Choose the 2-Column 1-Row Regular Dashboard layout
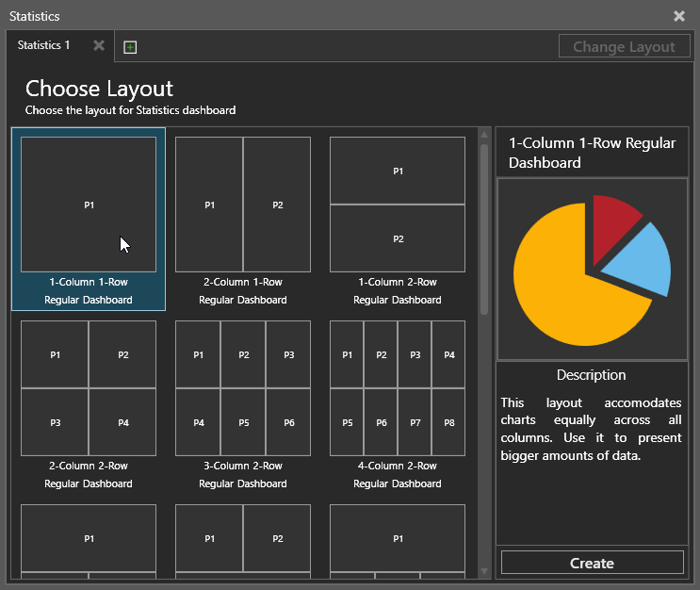This screenshot has width=700, height=590. pyautogui.click(x=243, y=219)
